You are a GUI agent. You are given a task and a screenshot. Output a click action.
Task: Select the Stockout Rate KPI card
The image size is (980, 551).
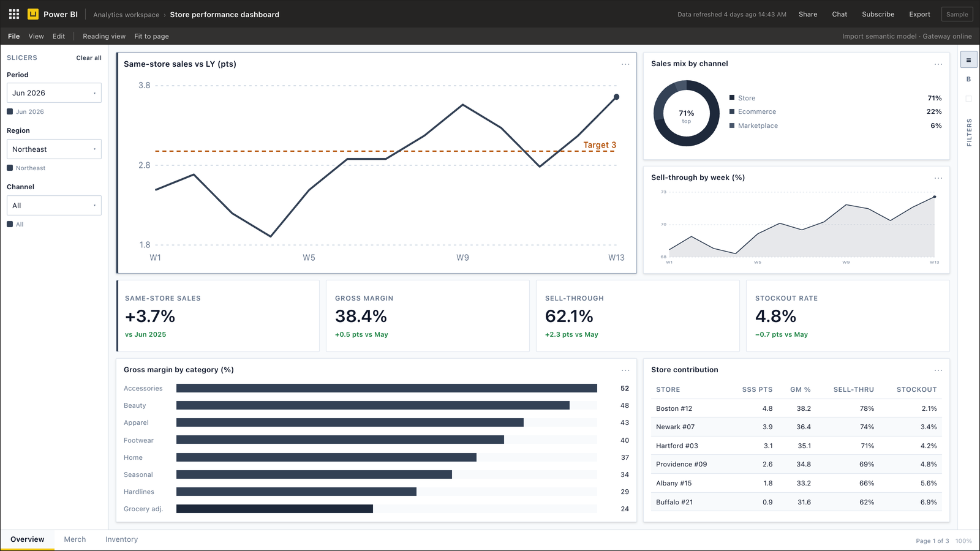coord(848,316)
